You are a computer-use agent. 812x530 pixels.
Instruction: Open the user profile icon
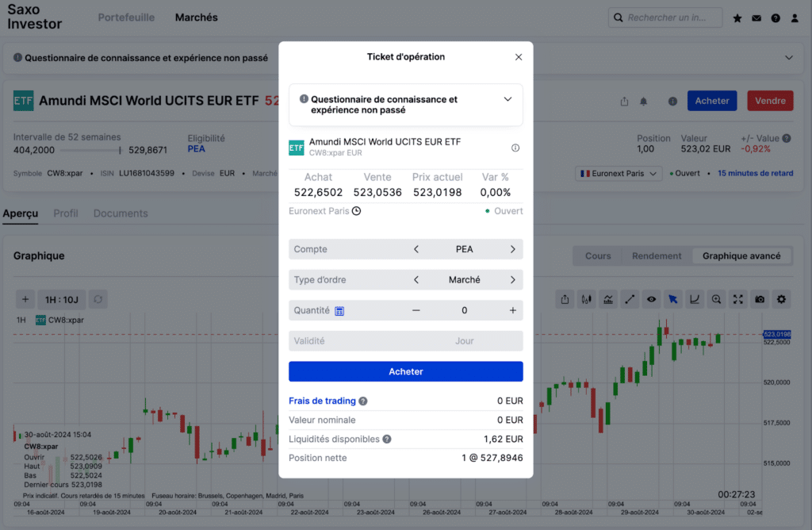tap(795, 18)
